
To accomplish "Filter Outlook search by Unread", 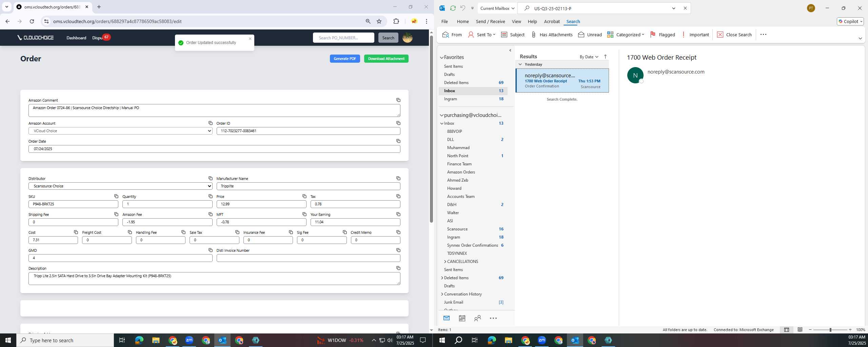I will (x=590, y=35).
